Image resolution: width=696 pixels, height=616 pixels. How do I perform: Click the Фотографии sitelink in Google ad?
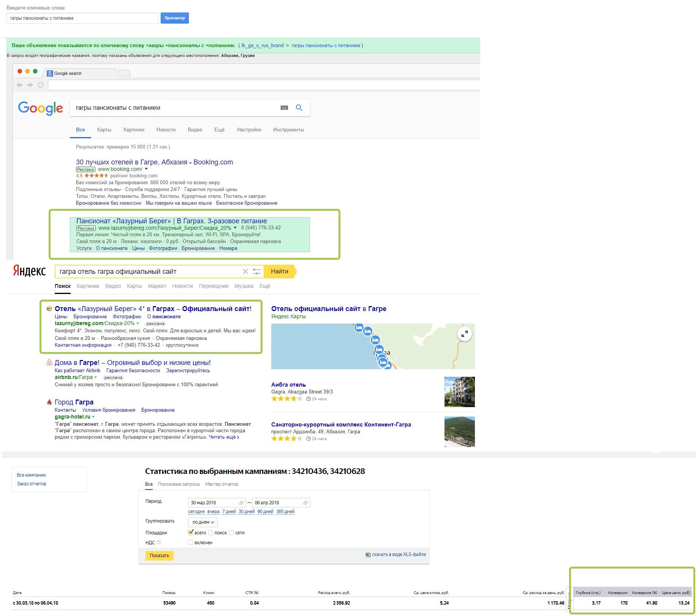[x=163, y=248]
